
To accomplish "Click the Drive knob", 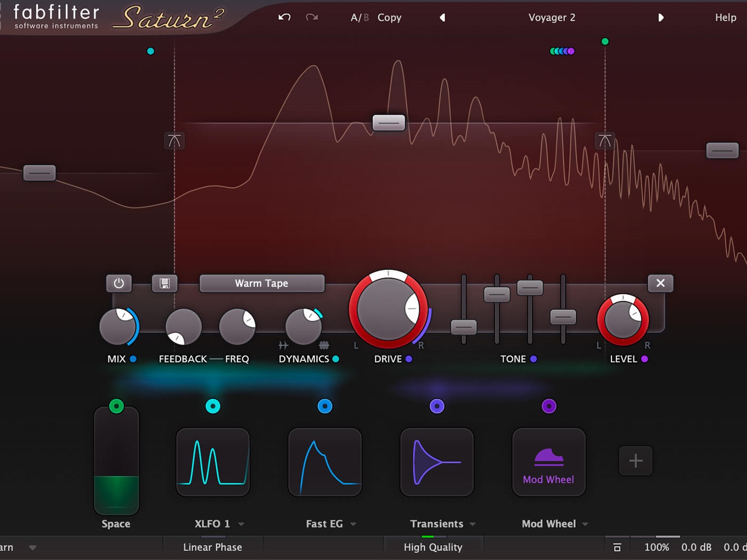I will [389, 308].
